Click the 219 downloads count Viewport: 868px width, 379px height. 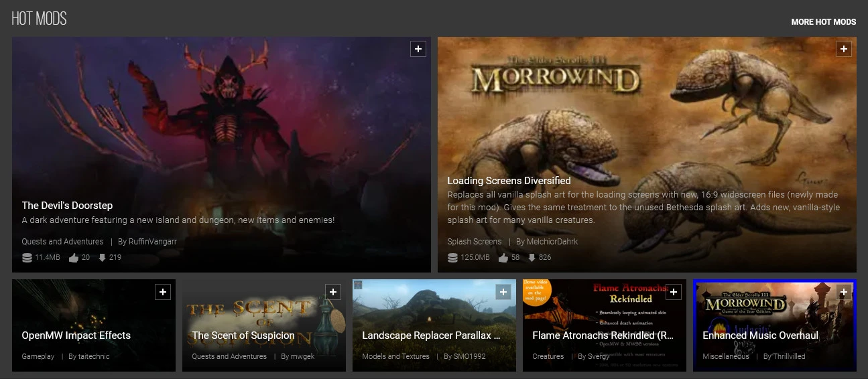click(x=115, y=258)
